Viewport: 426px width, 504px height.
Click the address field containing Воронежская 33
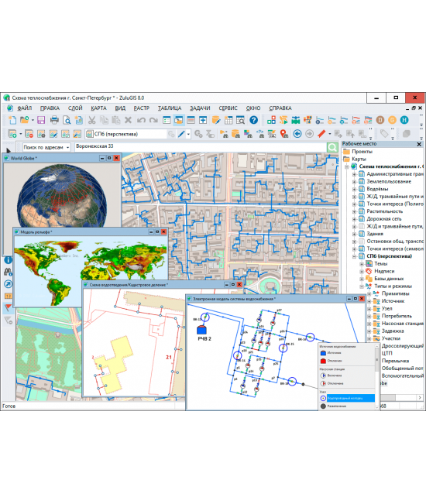click(201, 146)
